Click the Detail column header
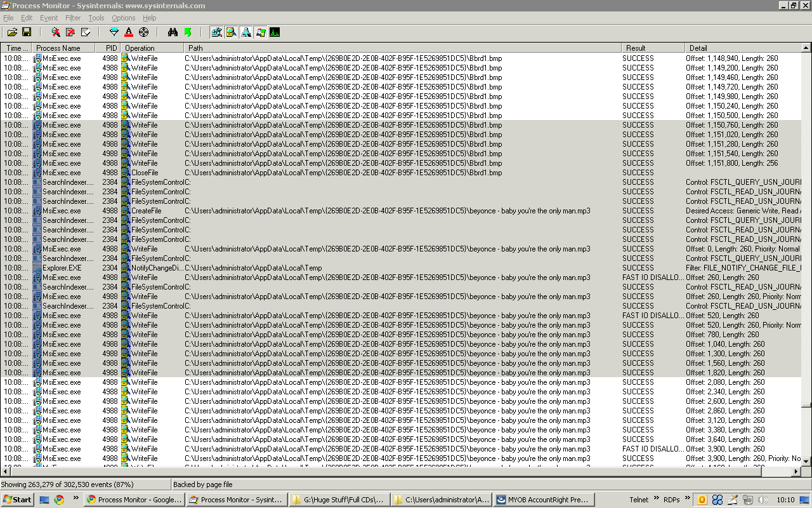Screen dimensions: 812x508 click(743, 48)
